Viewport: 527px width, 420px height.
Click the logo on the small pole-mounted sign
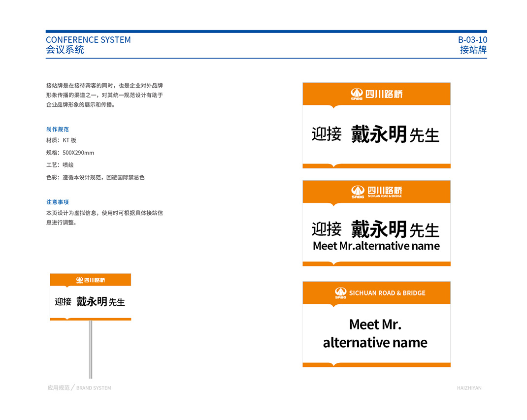(x=79, y=280)
